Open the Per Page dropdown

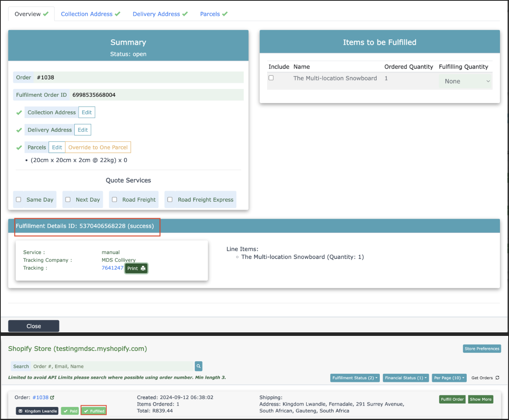[449, 378]
